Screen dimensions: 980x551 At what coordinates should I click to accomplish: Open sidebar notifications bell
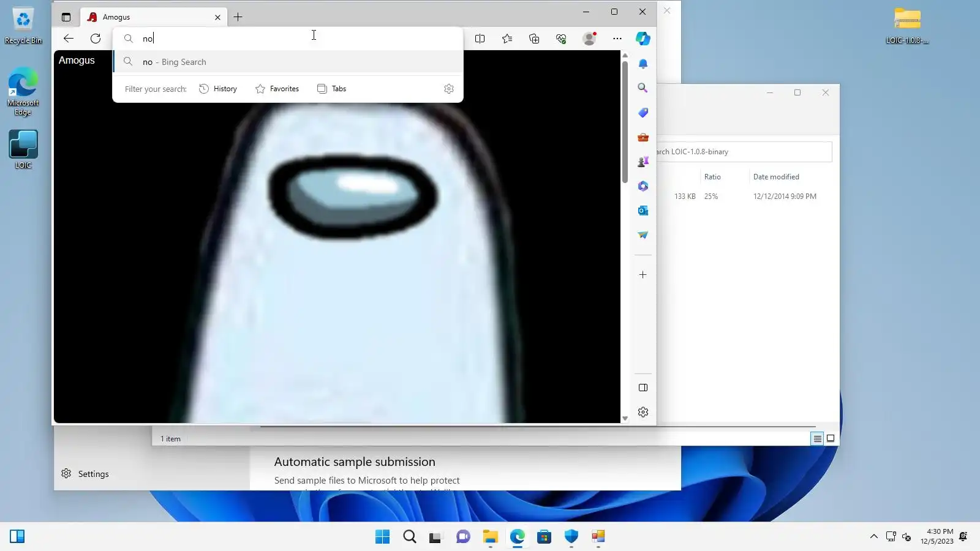pyautogui.click(x=643, y=64)
